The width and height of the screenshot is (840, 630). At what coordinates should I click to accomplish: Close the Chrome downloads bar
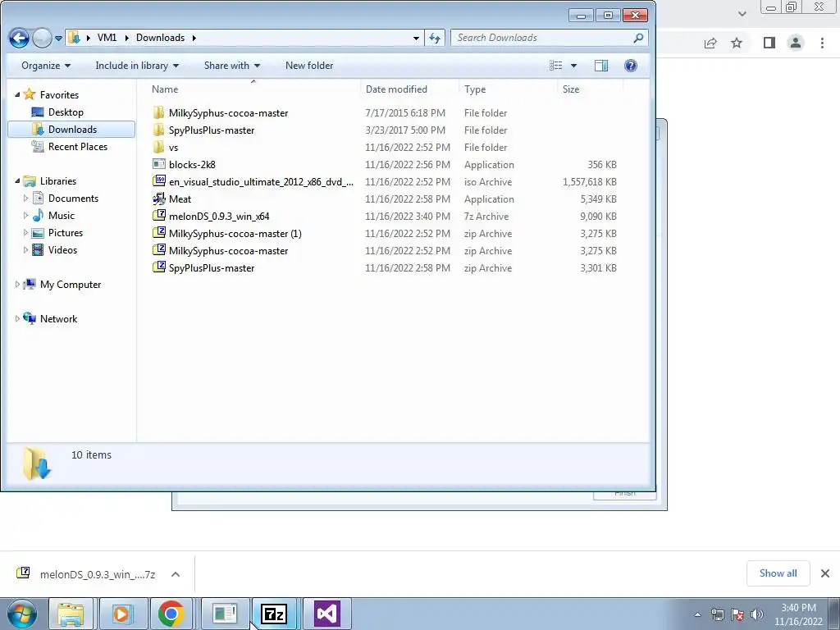point(825,573)
